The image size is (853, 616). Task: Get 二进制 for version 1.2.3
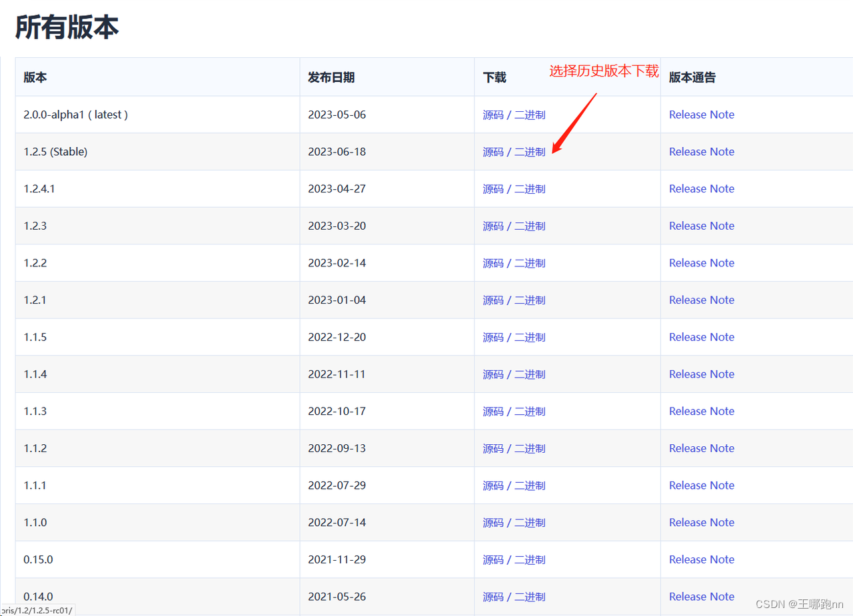pyautogui.click(x=530, y=226)
